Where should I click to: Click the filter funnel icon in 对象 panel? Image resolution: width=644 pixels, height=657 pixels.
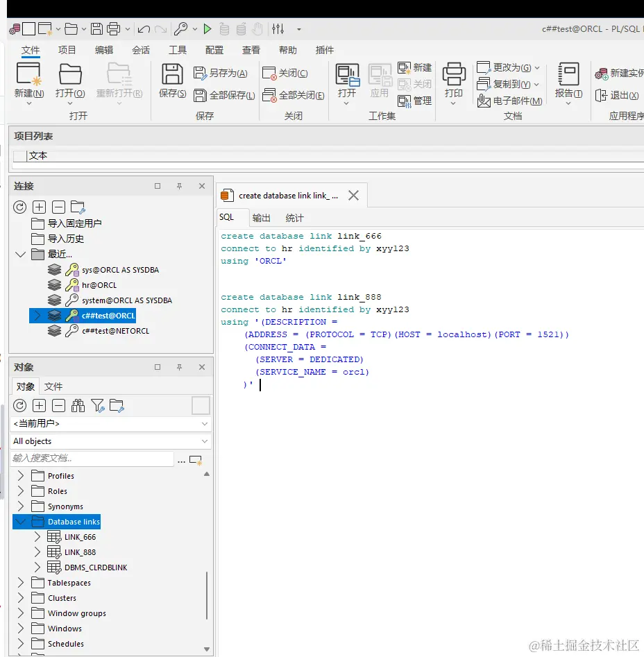[98, 406]
